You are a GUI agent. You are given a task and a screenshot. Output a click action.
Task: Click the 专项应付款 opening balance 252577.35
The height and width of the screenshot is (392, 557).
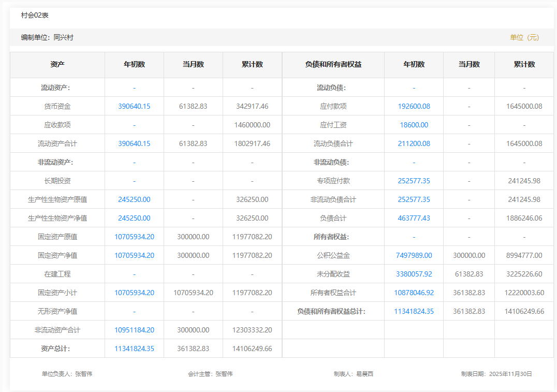tap(414, 181)
